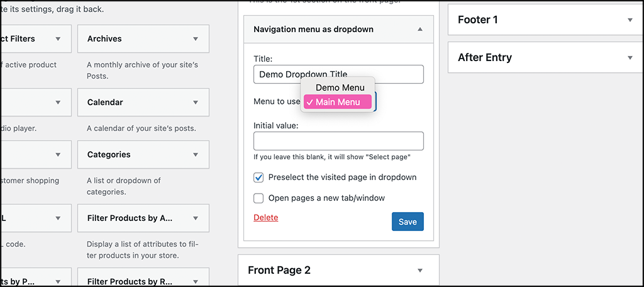Click 'A list or dropdown of categories' text
The width and height of the screenshot is (644, 287).
(x=124, y=186)
